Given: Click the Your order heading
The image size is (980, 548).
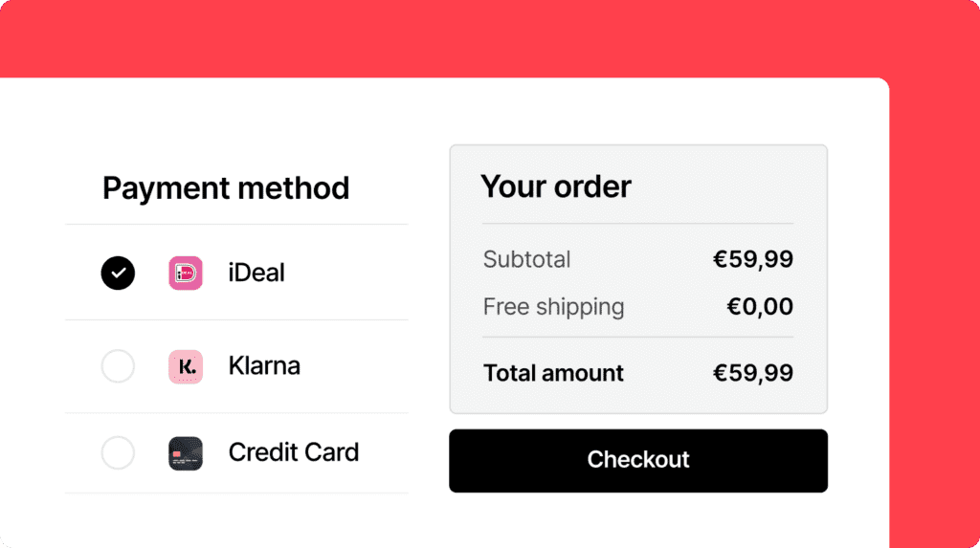Looking at the screenshot, I should click(556, 186).
